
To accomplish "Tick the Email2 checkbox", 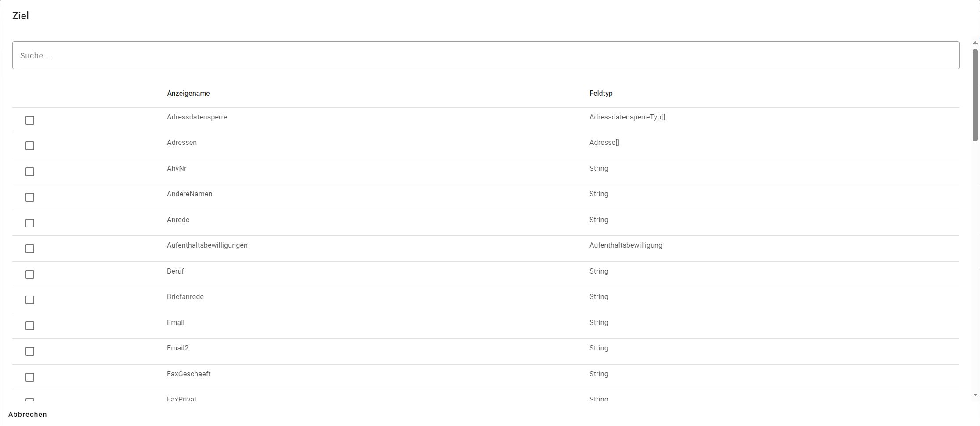I will click(x=30, y=351).
